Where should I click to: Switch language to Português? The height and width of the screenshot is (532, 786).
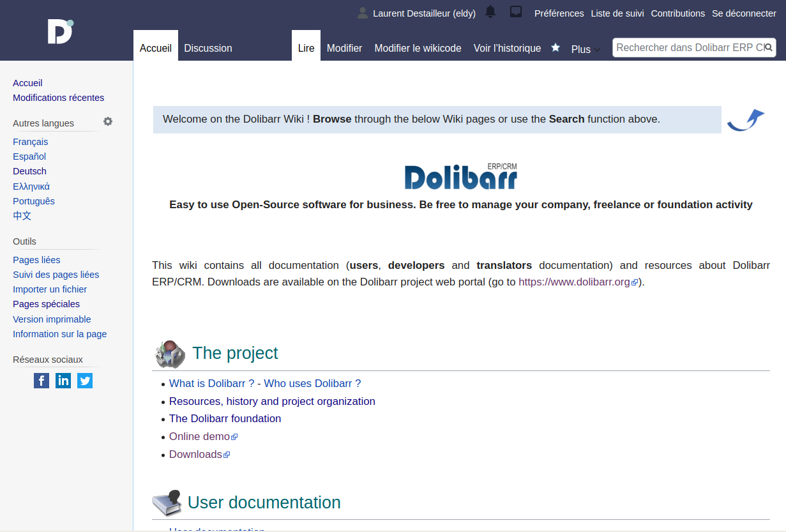click(x=34, y=201)
